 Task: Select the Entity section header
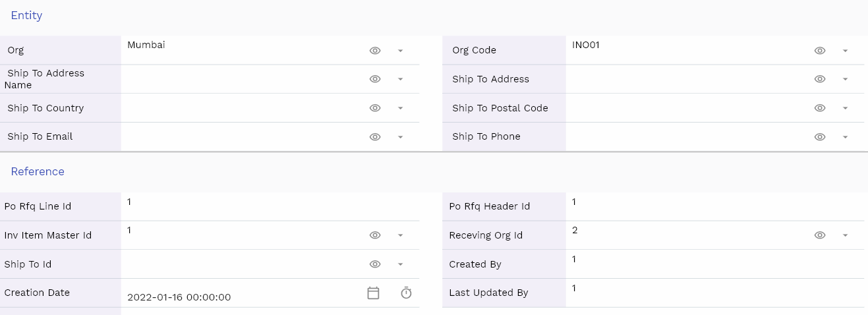click(26, 15)
